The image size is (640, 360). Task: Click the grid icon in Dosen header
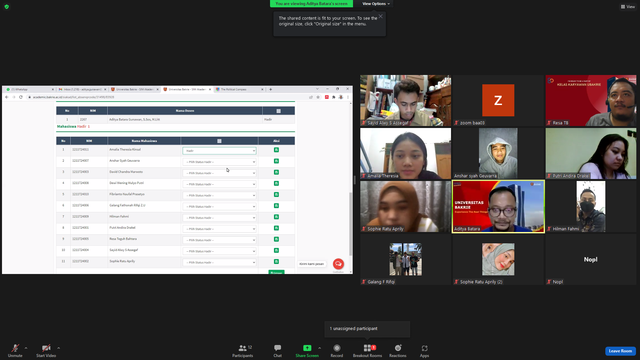[x=278, y=111]
